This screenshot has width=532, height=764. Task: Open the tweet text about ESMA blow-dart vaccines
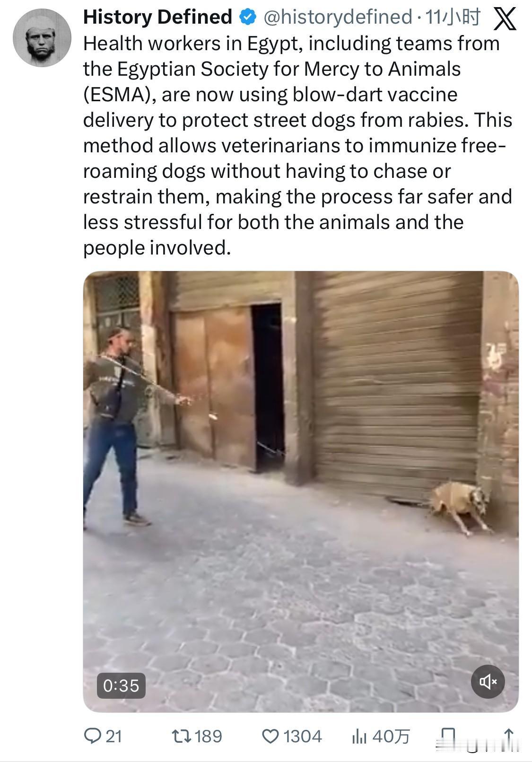[298, 146]
